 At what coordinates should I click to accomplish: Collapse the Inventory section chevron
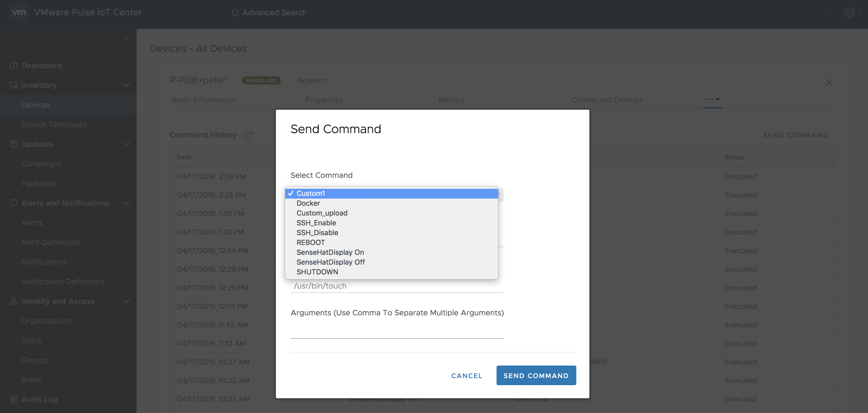coord(127,85)
